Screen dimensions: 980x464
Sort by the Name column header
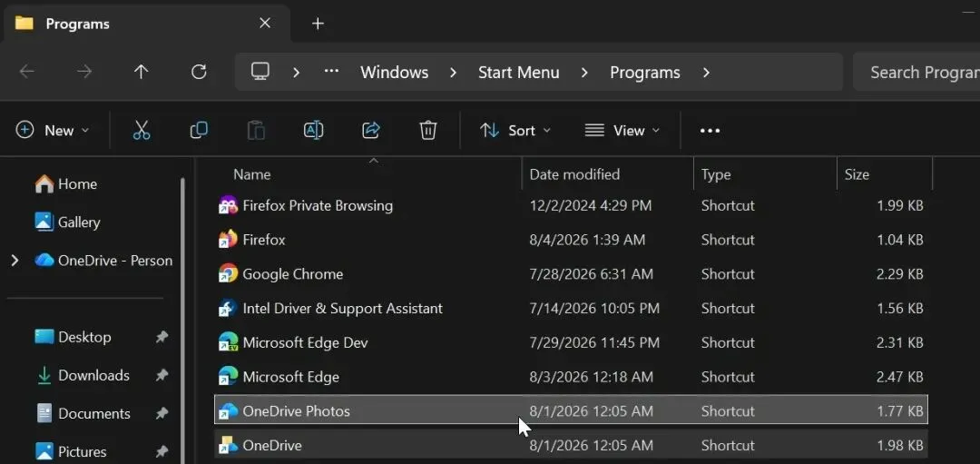pyautogui.click(x=368, y=174)
